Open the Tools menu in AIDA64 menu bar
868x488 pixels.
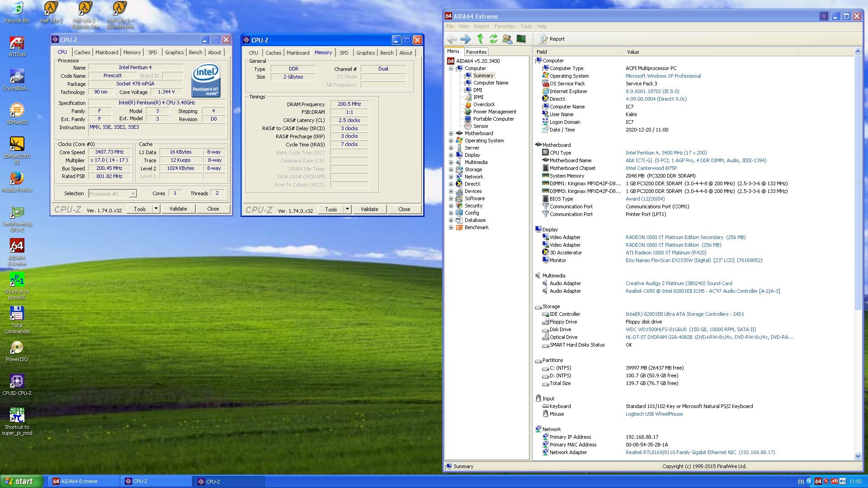526,26
